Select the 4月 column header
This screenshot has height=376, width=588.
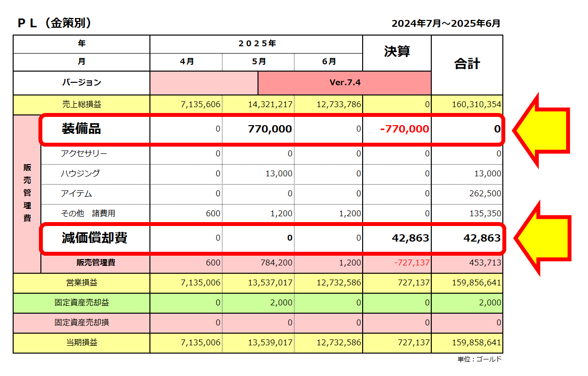tap(186, 62)
